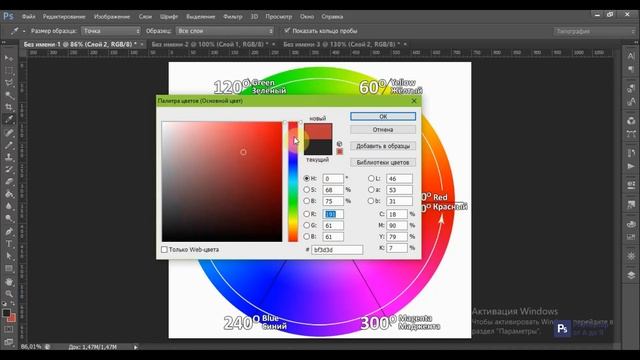
Task: Open 'Библиотеки цветов' button
Action: point(383,162)
